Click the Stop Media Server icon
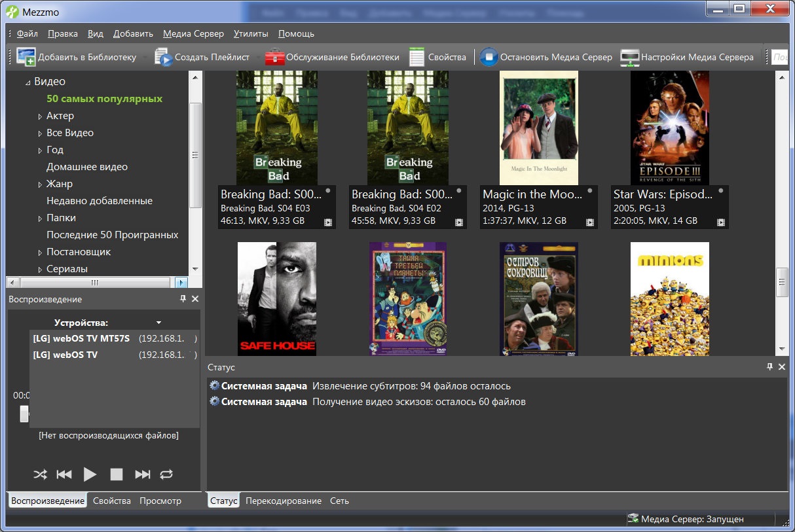795x532 pixels. [x=489, y=57]
